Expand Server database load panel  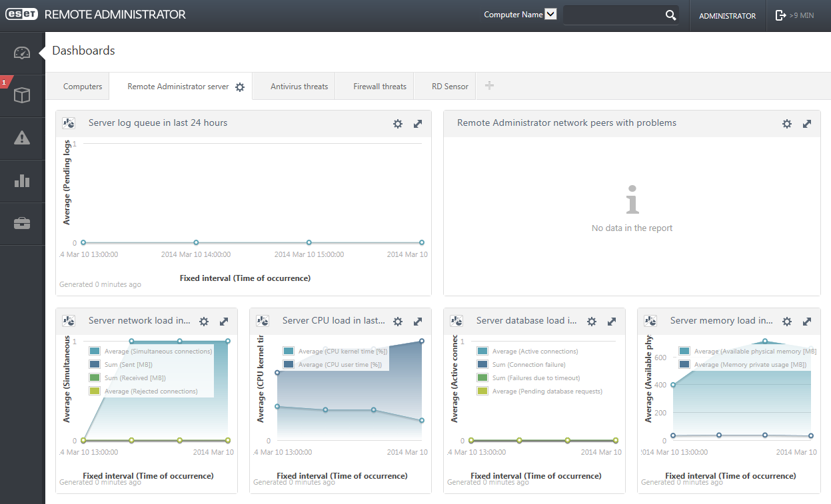tap(612, 322)
